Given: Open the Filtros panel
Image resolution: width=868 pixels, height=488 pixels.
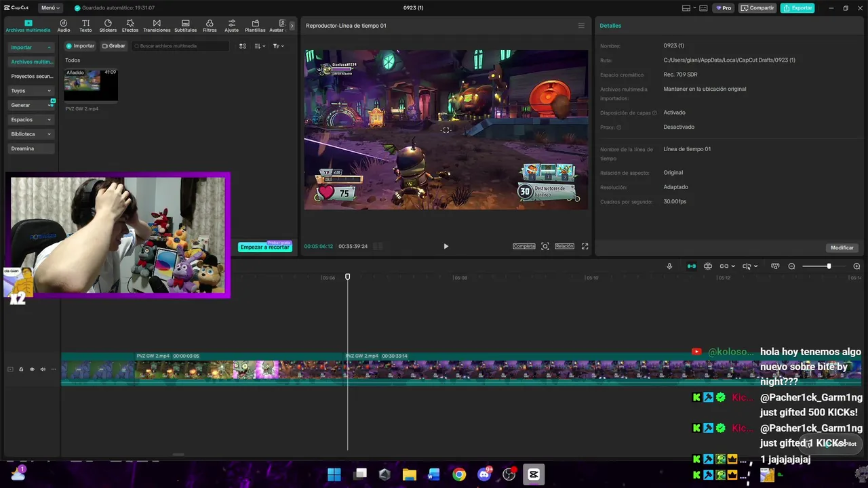Looking at the screenshot, I should 210,26.
